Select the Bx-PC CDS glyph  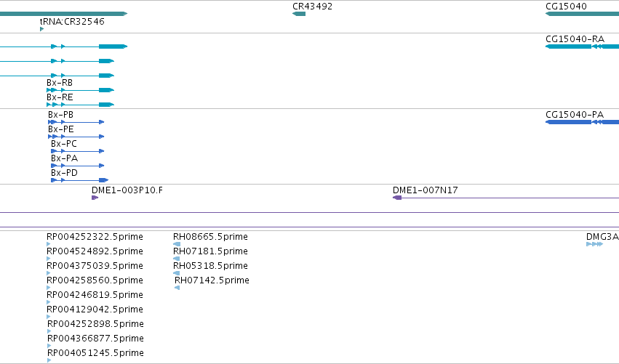[x=77, y=151]
